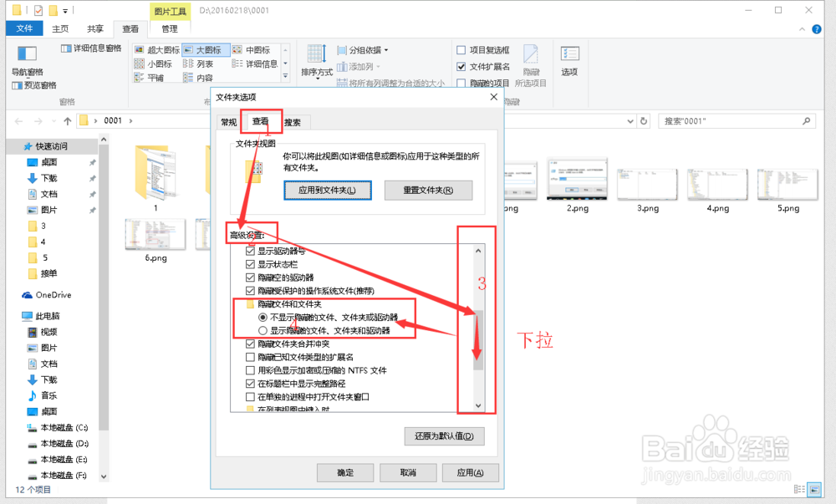
Task: Open Quick Access Toolbar customize dropdown
Action: click(65, 11)
